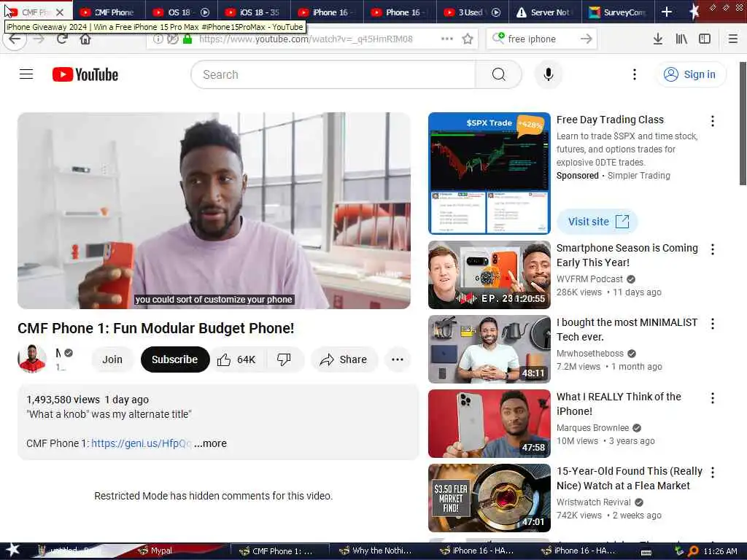Open the browser hamburger menu
Image resolution: width=747 pixels, height=560 pixels.
point(732,39)
